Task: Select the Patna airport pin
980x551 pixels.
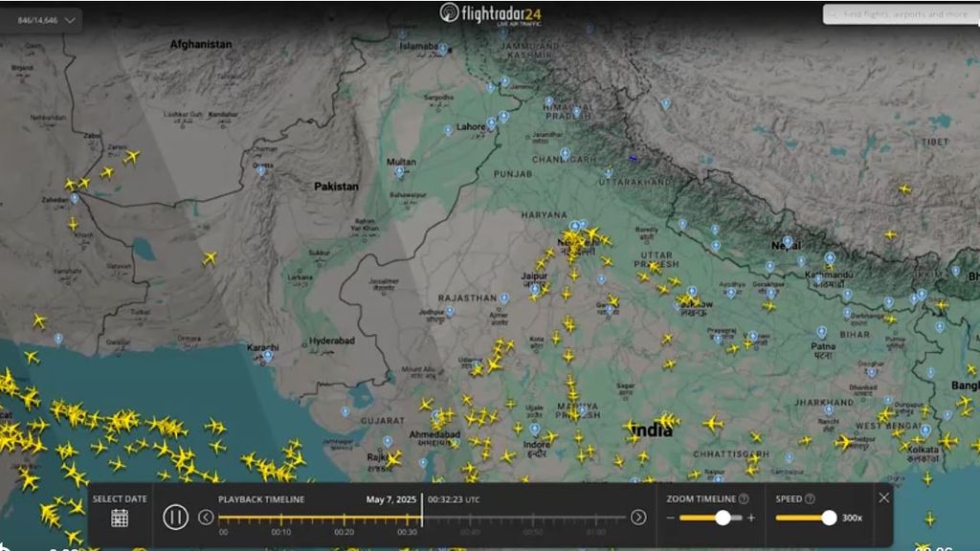Action: coord(822,332)
